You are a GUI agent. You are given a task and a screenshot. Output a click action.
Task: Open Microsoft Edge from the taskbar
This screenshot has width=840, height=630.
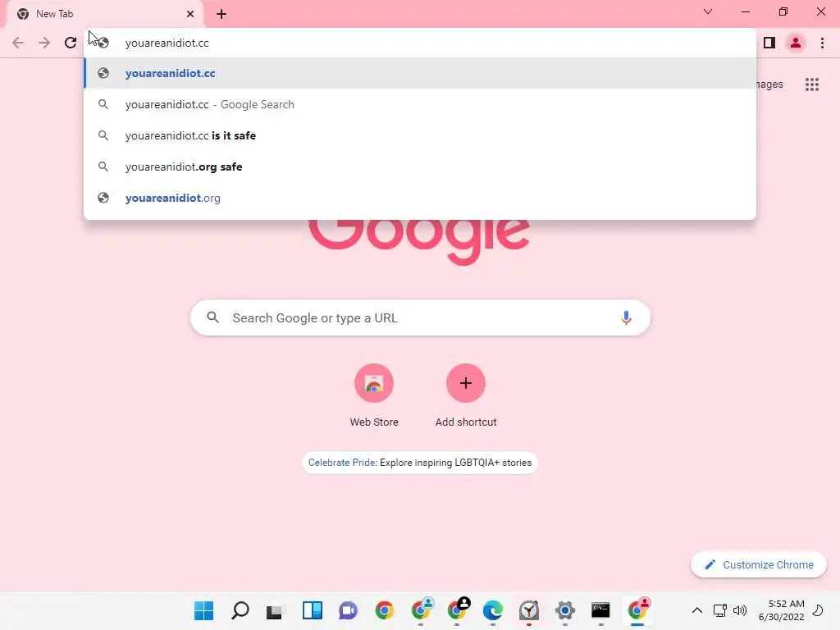coord(493,610)
